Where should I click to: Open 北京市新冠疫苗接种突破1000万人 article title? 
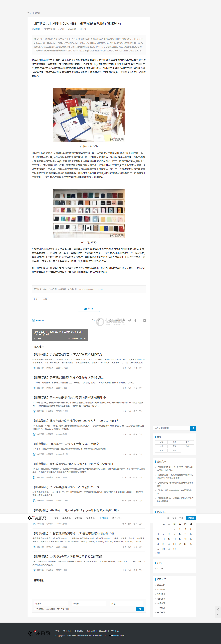76,421
